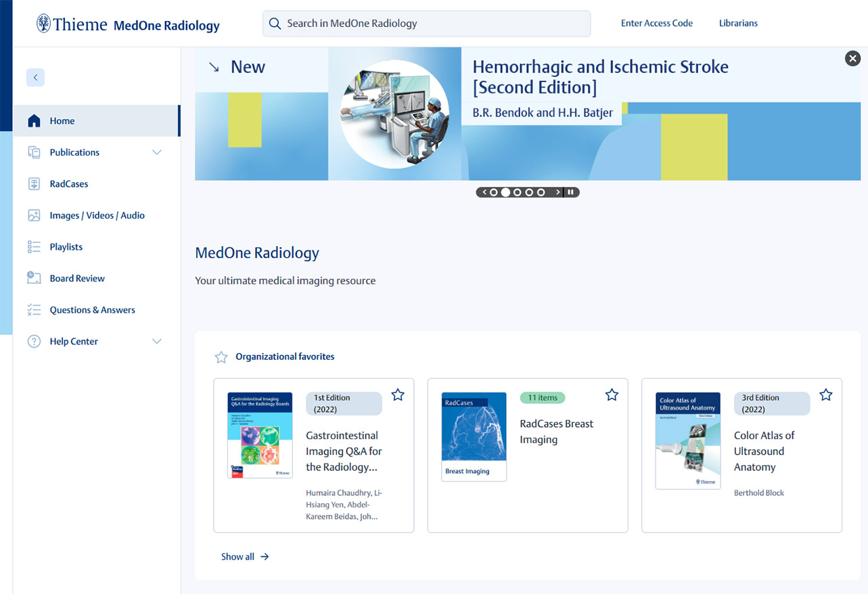Go to Questions & Answers section
This screenshot has height=594, width=868.
[x=92, y=310]
